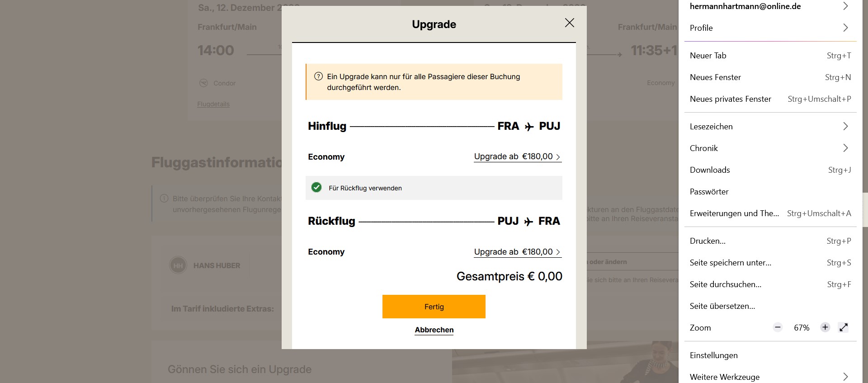868x383 pixels.
Task: Click the info icon in upgrade notice
Action: click(318, 76)
